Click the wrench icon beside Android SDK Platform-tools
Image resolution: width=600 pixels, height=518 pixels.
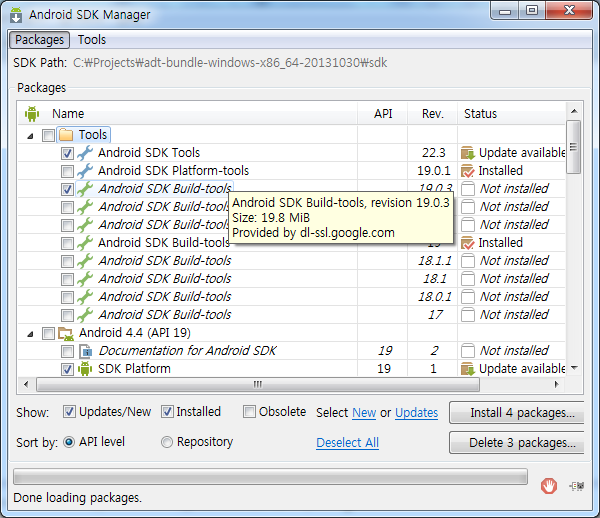85,171
